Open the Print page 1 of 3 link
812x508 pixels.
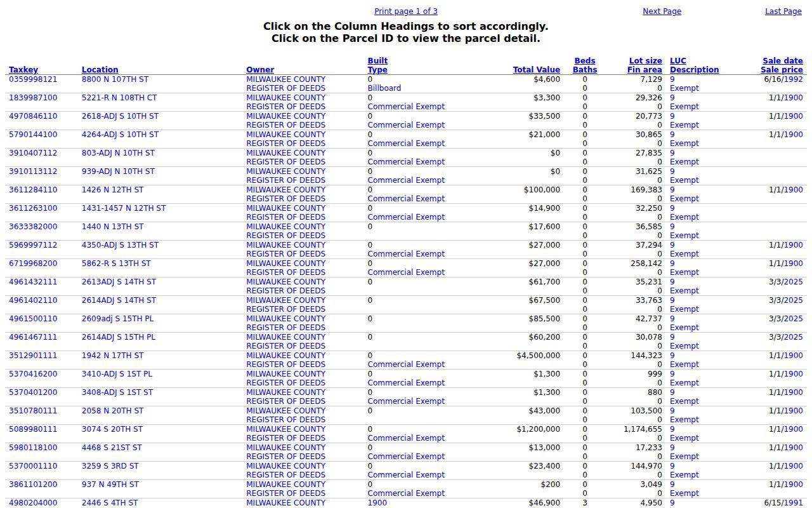tap(406, 11)
